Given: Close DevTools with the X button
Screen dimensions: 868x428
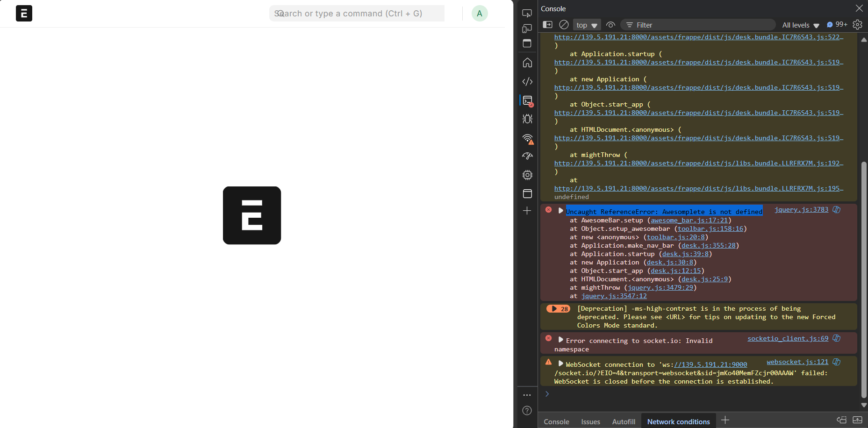Looking at the screenshot, I should 859,8.
